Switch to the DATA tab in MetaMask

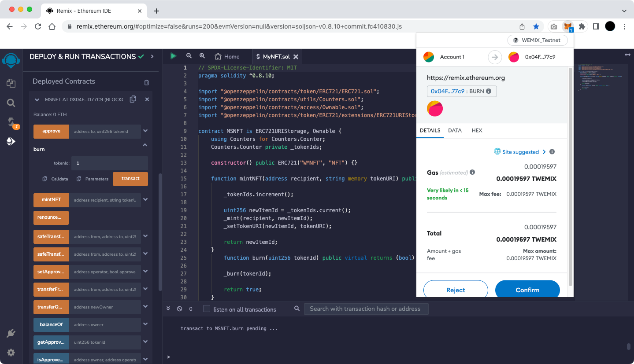[455, 131]
